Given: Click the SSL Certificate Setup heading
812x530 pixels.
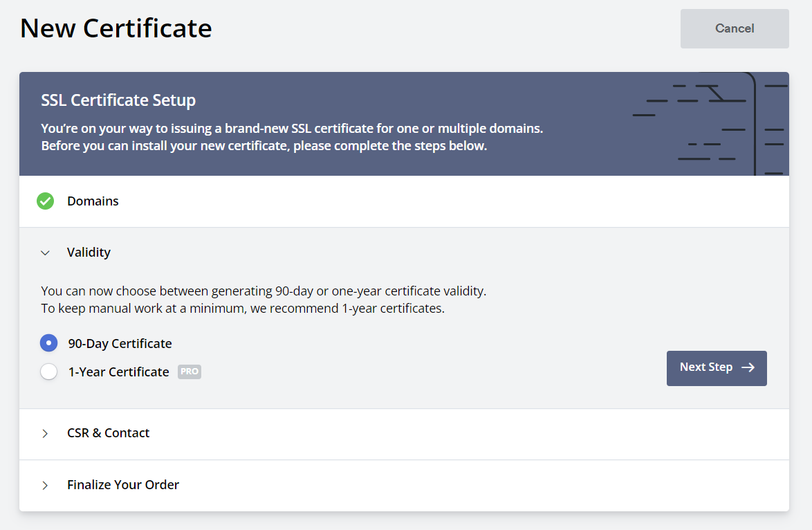Looking at the screenshot, I should (118, 100).
